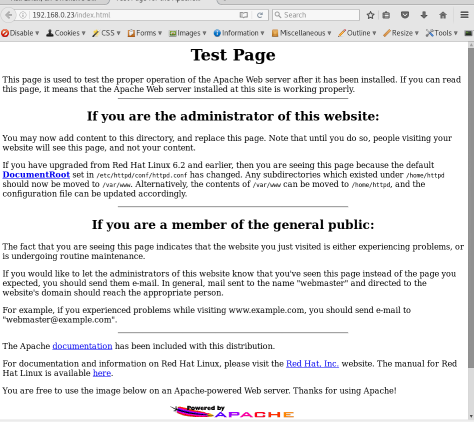
Task: Expand the Forms dropdown menu
Action: click(145, 33)
